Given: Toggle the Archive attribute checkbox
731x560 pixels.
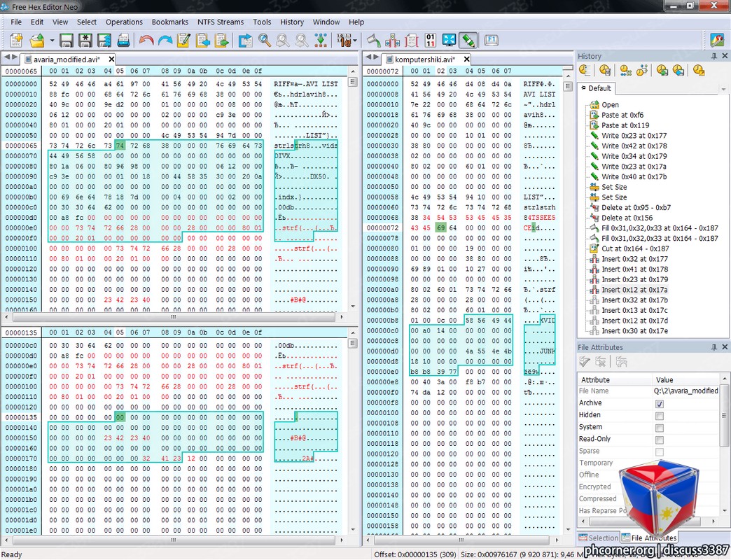Looking at the screenshot, I should click(x=659, y=403).
